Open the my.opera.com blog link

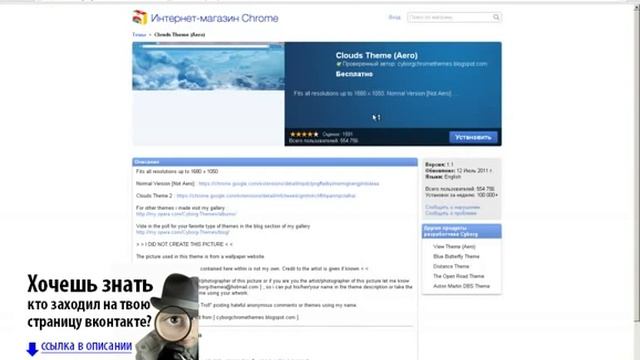(x=182, y=232)
